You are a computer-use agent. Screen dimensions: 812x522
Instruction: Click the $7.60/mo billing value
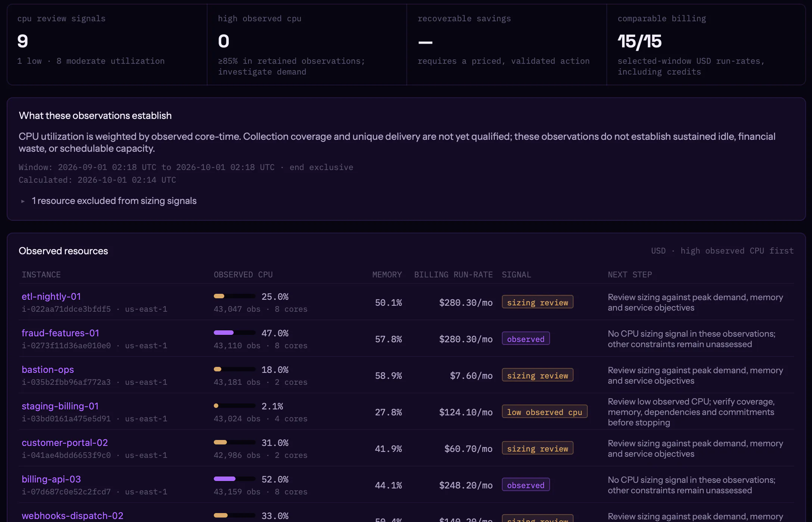(x=471, y=375)
